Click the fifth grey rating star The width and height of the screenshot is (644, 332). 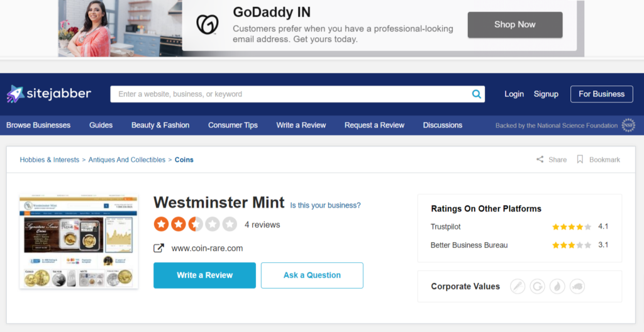[x=230, y=224]
